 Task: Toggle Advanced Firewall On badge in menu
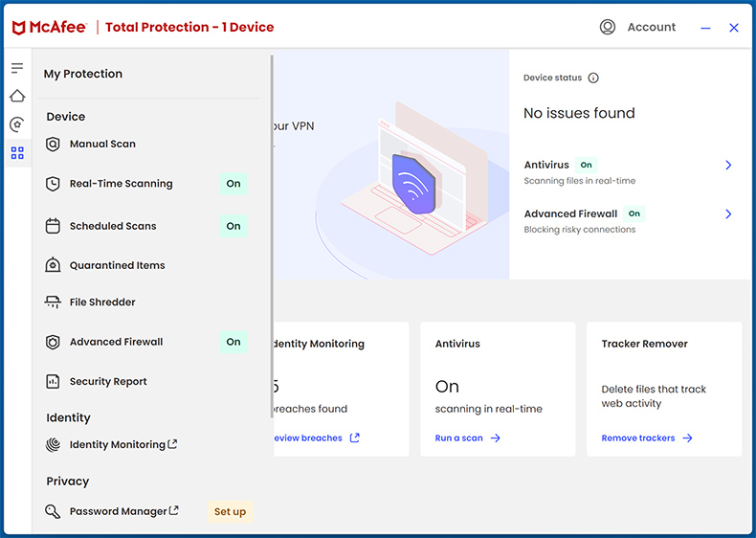click(x=233, y=342)
